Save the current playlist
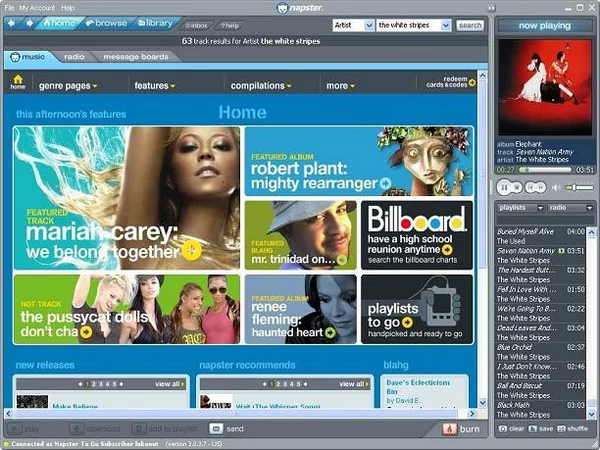600x450 pixels. (x=541, y=429)
